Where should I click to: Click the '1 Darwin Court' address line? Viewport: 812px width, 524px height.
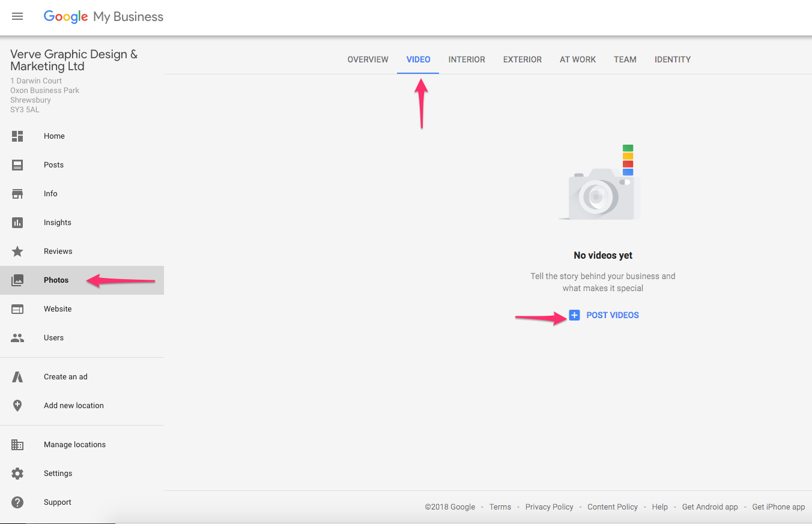click(36, 81)
